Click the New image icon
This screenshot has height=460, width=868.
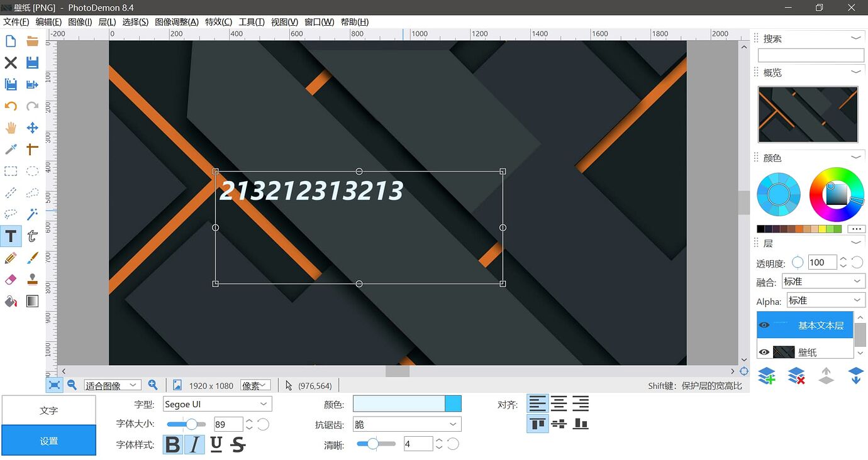pos(11,41)
